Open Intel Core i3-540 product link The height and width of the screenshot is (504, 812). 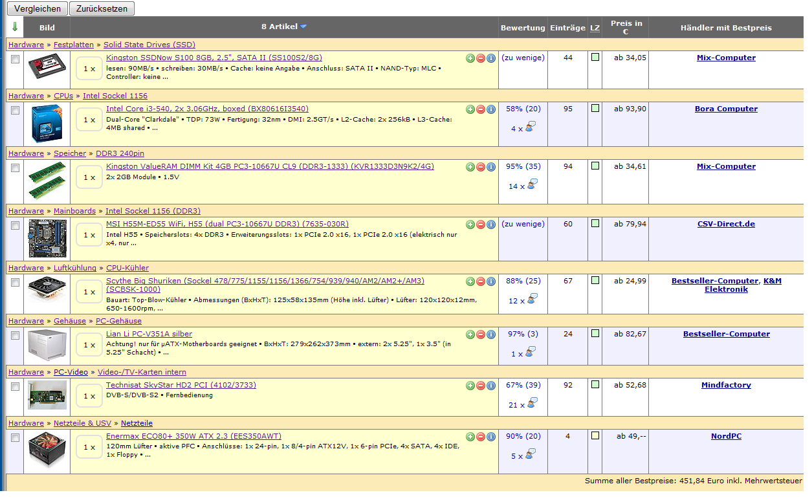pyautogui.click(x=207, y=109)
